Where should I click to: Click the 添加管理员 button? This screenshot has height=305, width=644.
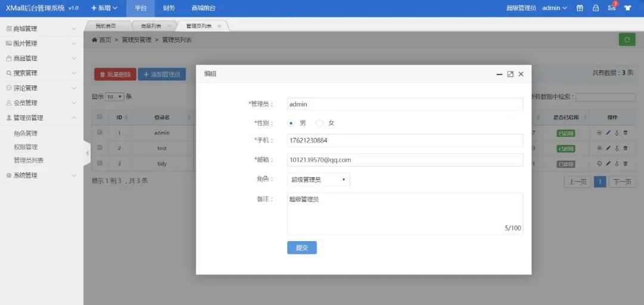click(162, 75)
